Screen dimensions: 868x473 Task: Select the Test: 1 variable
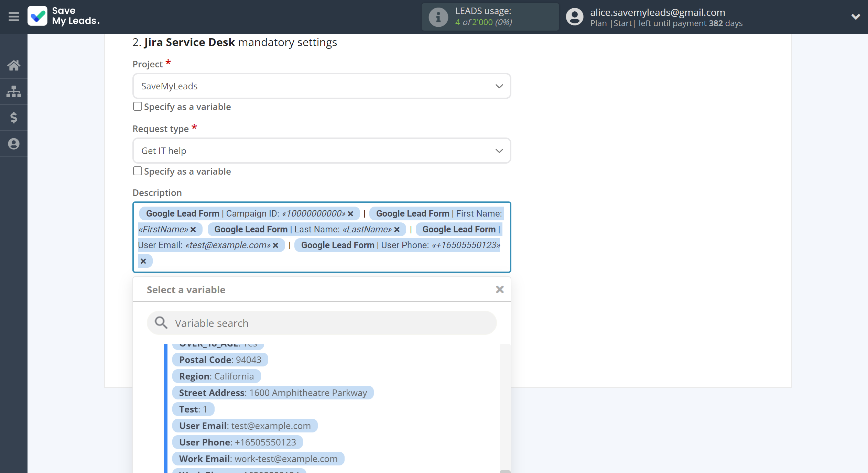(x=193, y=409)
